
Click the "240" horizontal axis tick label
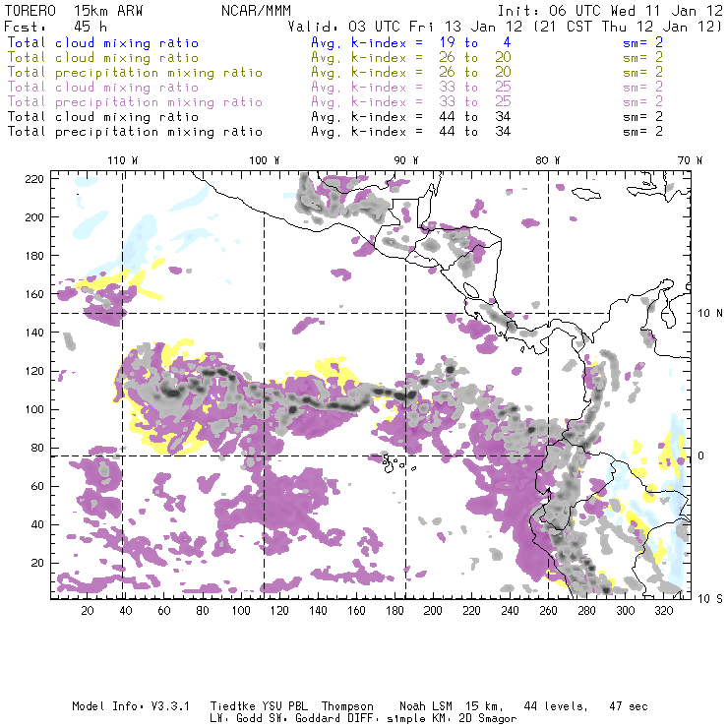point(510,611)
